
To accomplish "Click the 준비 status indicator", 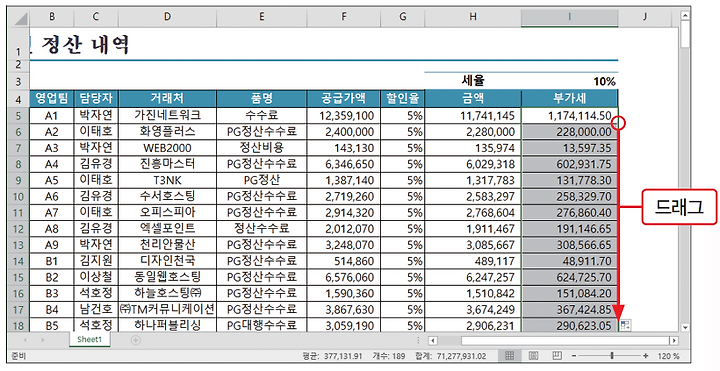I will [19, 356].
